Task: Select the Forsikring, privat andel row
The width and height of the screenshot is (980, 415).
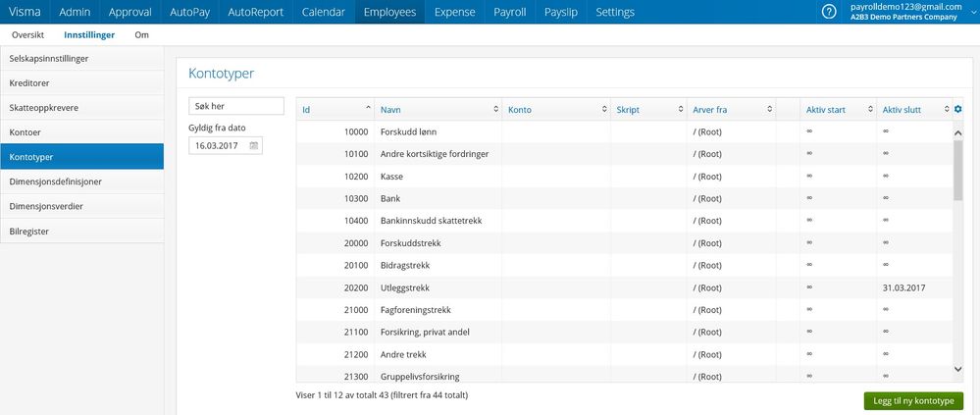Action: point(624,332)
